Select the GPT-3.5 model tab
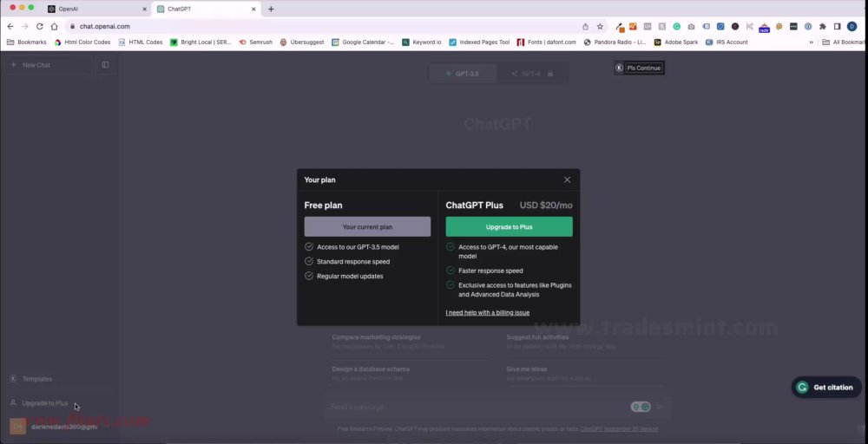The width and height of the screenshot is (868, 444). 464,74
